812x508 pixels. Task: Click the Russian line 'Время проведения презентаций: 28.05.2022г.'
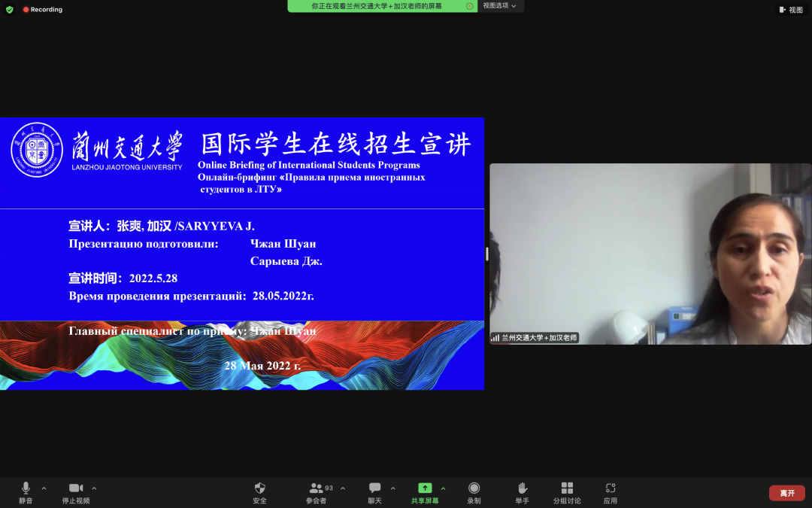pos(191,296)
